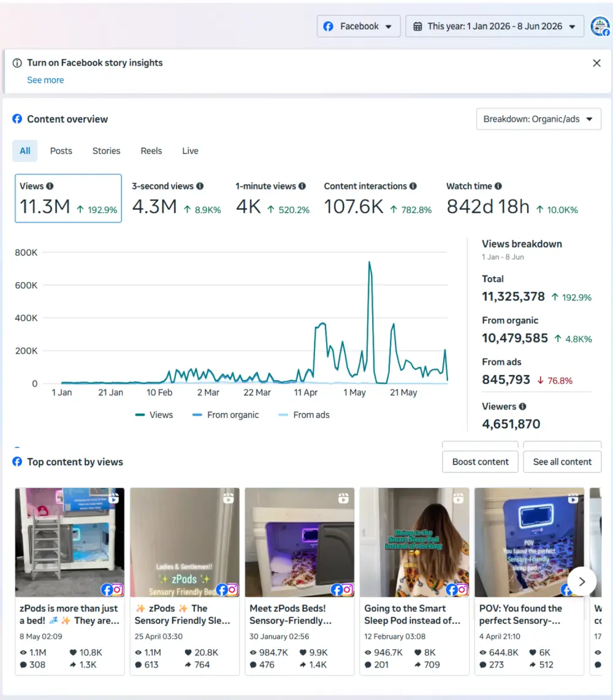Click the Instagram badge on the 12 February post

pyautogui.click(x=462, y=590)
